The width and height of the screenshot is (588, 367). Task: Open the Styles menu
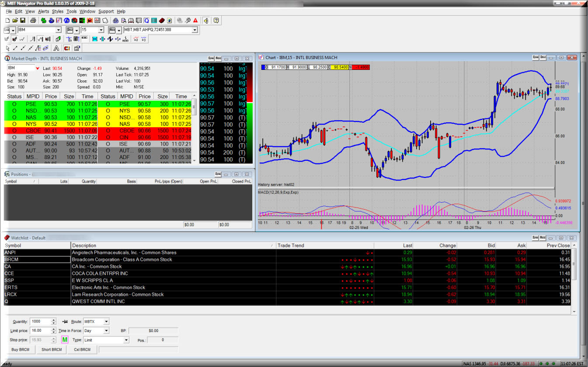[x=57, y=11]
